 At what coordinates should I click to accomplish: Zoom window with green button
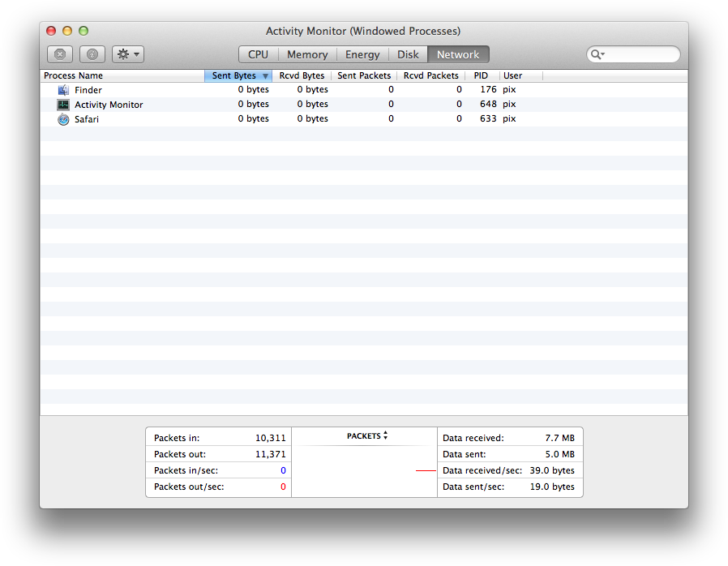pos(84,31)
